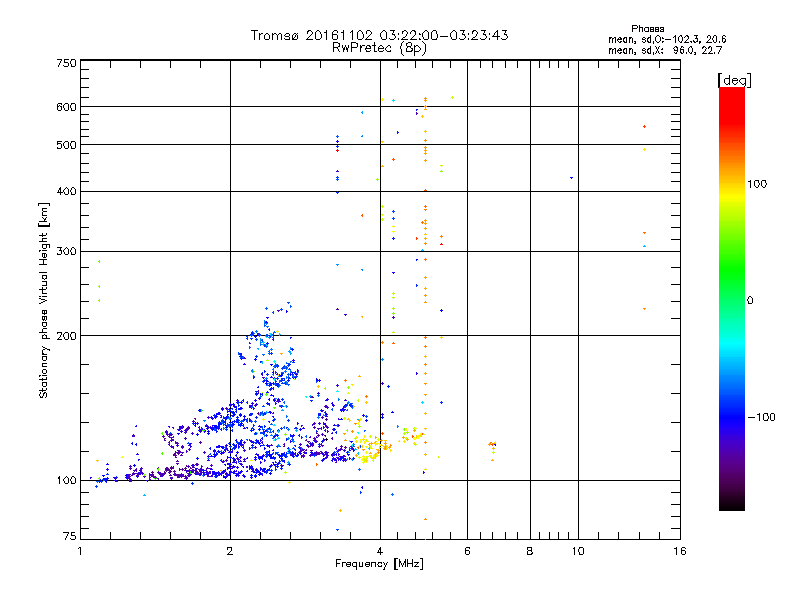Click the y-axis tick label "200"
Screen dimensions: 800x600
point(67,336)
